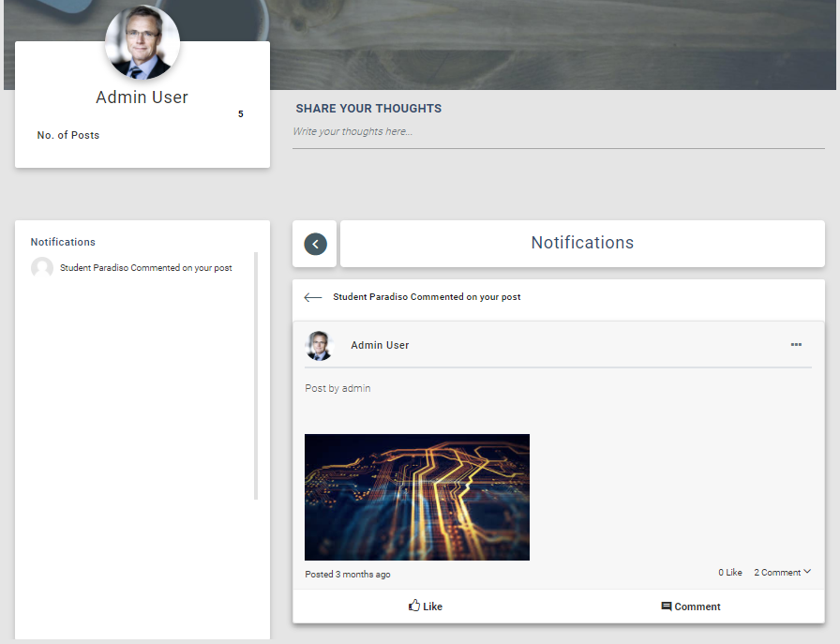Click the Admin User name in post header
The width and height of the screenshot is (840, 644).
point(380,346)
